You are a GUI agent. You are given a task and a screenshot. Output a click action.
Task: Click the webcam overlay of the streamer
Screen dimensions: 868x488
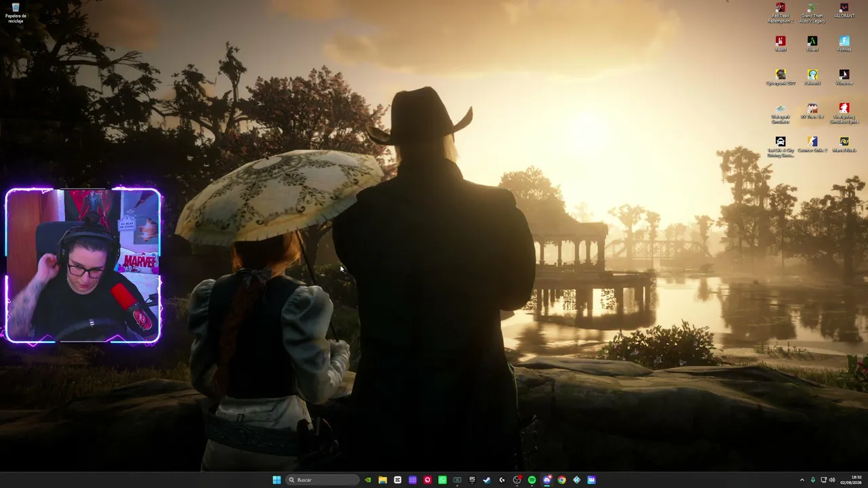pyautogui.click(x=83, y=266)
